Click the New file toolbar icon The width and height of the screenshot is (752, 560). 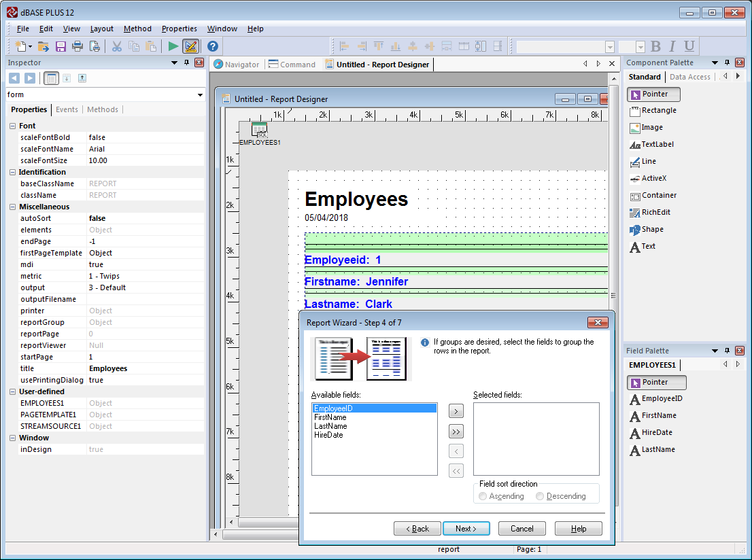20,46
